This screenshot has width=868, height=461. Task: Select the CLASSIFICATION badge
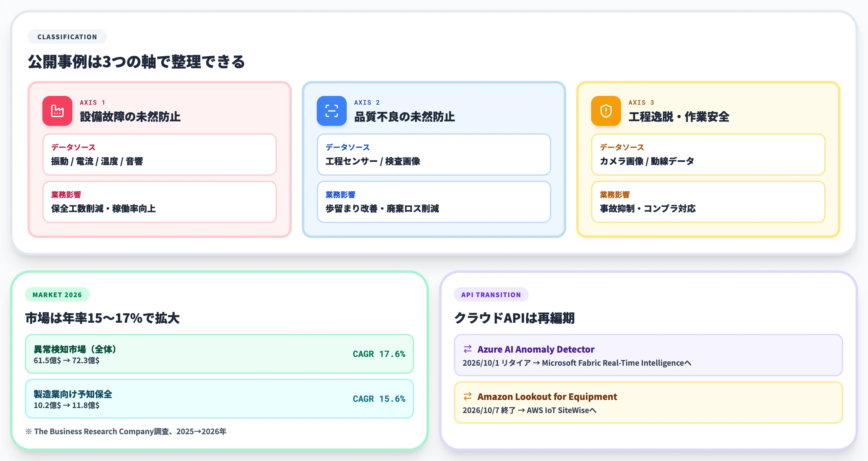[x=67, y=37]
